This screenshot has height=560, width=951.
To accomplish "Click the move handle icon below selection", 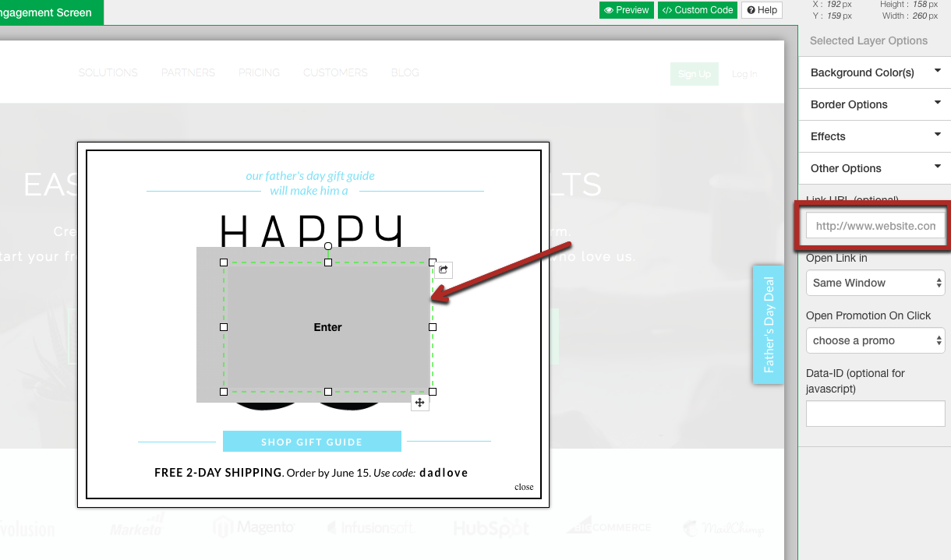I will 419,402.
